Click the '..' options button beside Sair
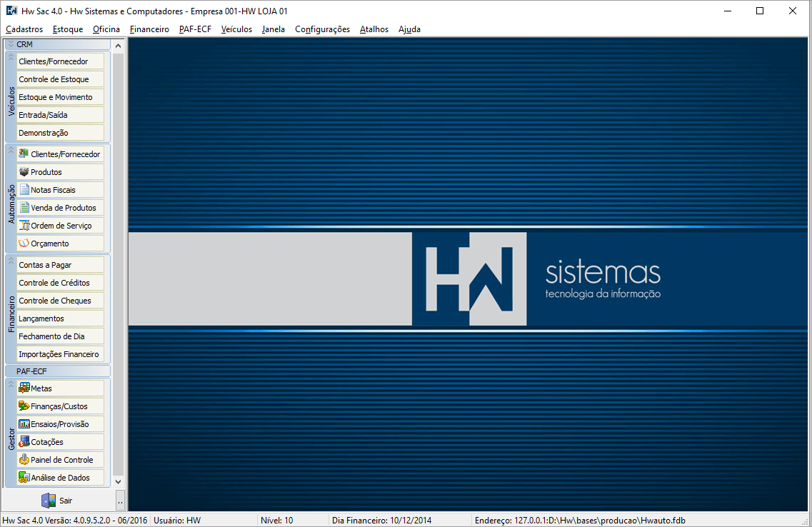This screenshot has height=527, width=812. pyautogui.click(x=120, y=501)
